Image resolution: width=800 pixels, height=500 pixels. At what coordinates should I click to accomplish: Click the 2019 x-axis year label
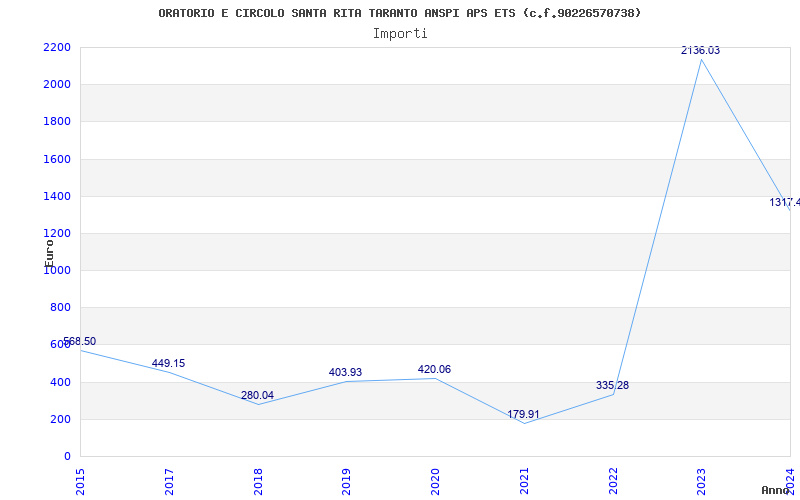[346, 482]
